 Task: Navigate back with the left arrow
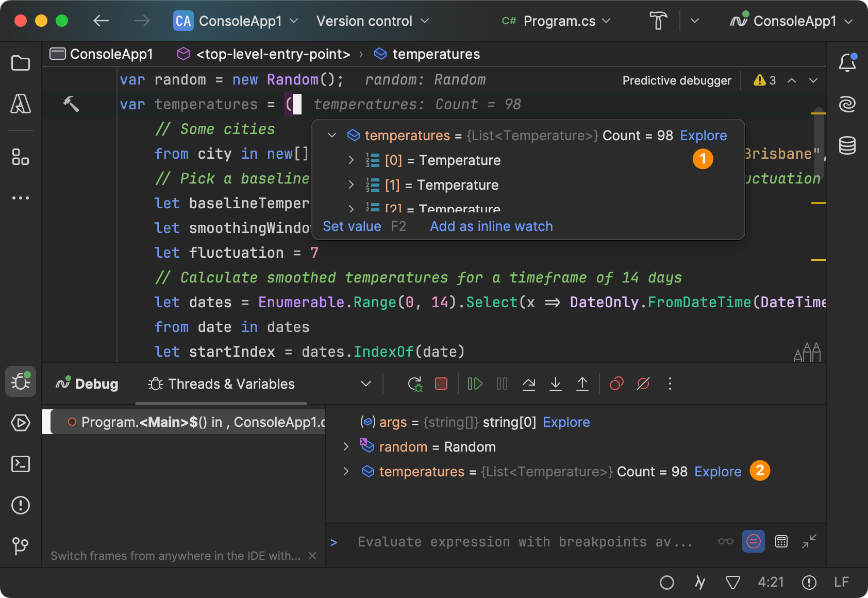101,21
